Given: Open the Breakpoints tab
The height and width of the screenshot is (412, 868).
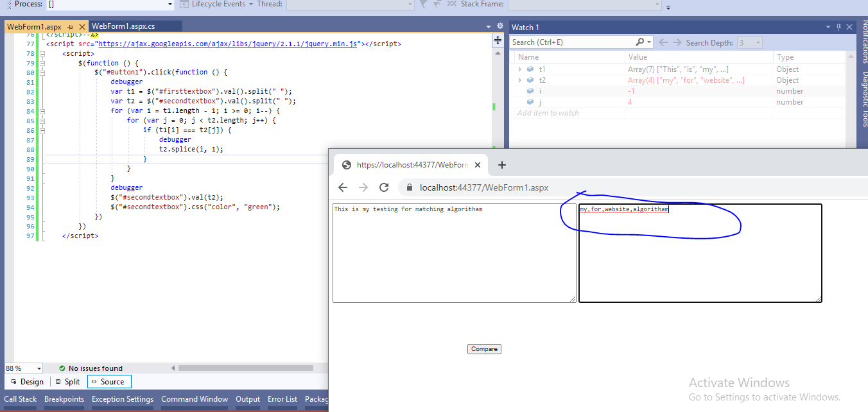Looking at the screenshot, I should (x=64, y=399).
